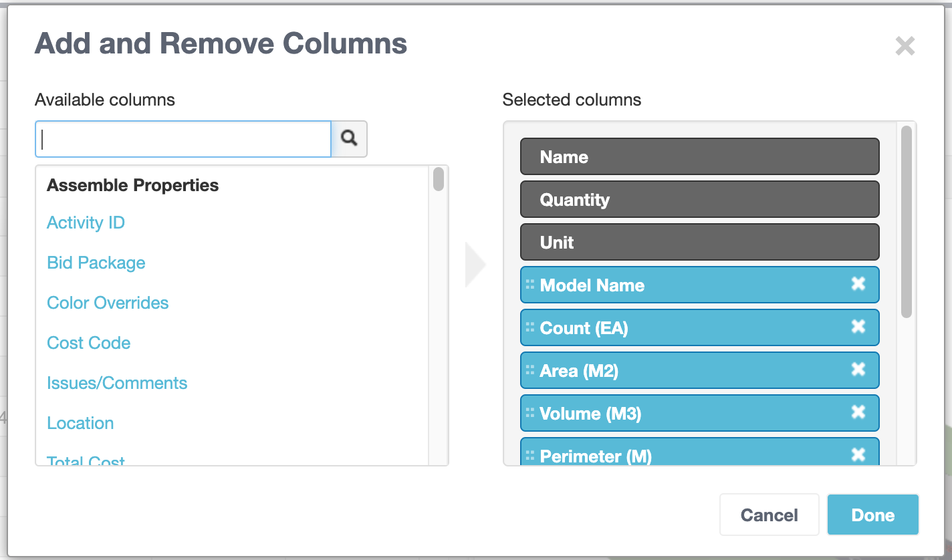Remove the Area (M2) column
Viewport: 952px width, 560px height.
coord(859,370)
